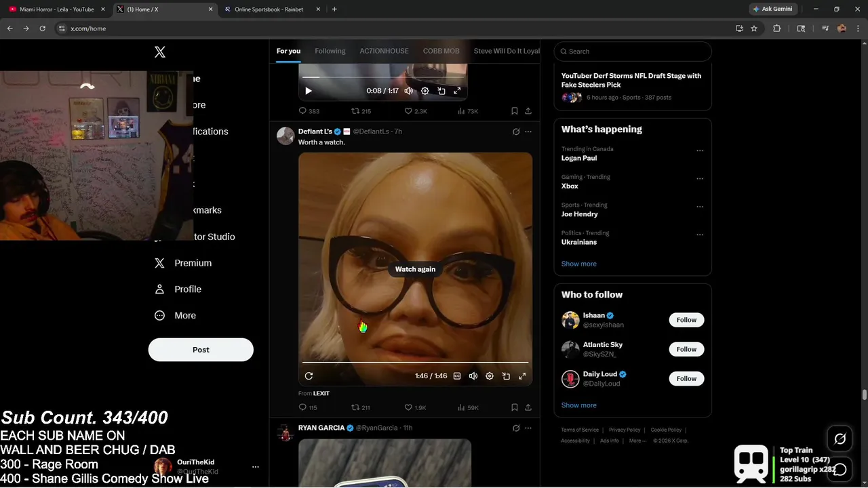Open Ask Gemini in Chrome
This screenshot has width=868, height=488.
(x=772, y=9)
